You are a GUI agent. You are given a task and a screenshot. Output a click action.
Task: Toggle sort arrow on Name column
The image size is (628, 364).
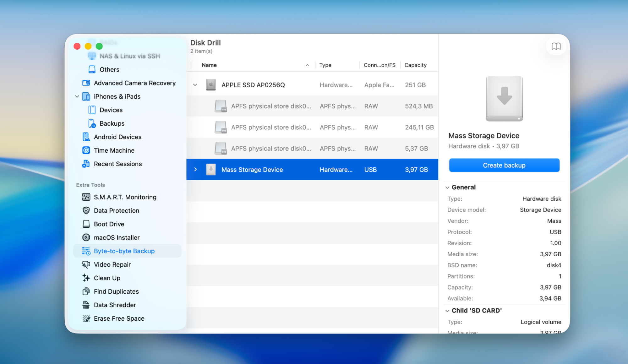(x=307, y=65)
